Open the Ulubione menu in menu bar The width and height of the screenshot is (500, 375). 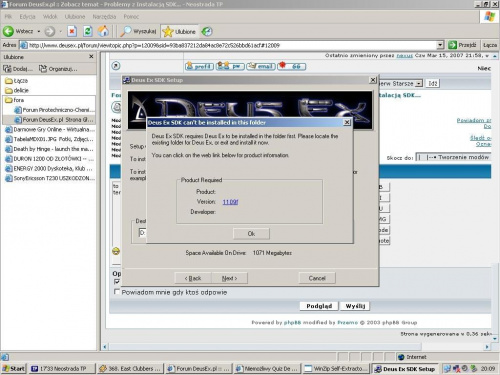tap(75, 17)
